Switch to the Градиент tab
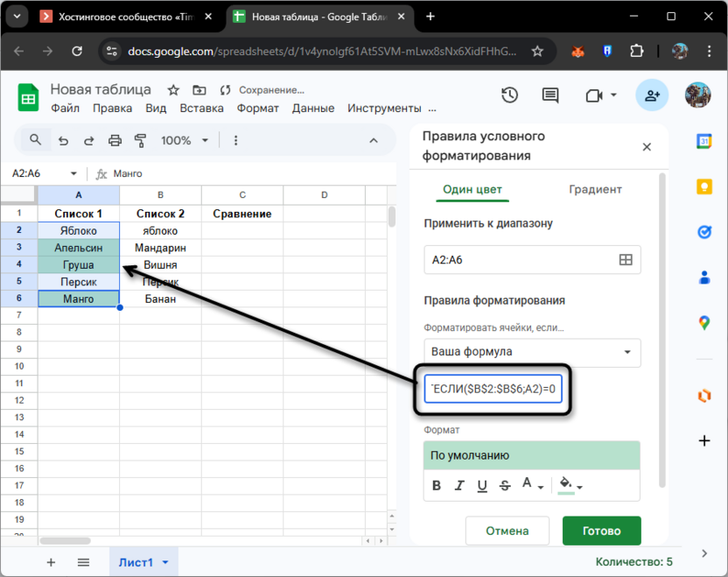 (595, 188)
